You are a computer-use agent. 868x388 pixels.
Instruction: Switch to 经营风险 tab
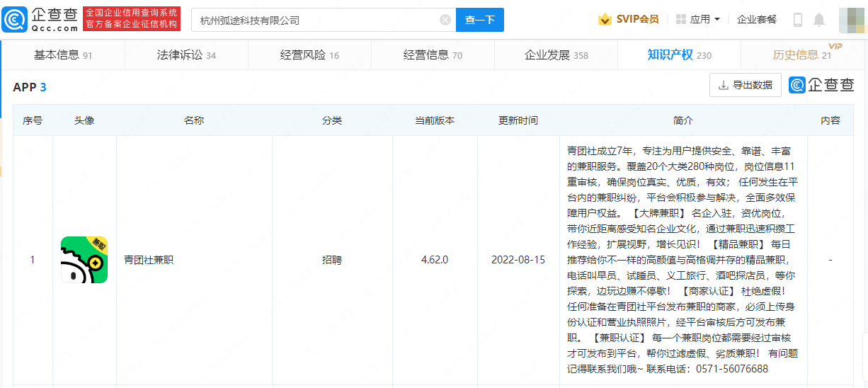309,55
